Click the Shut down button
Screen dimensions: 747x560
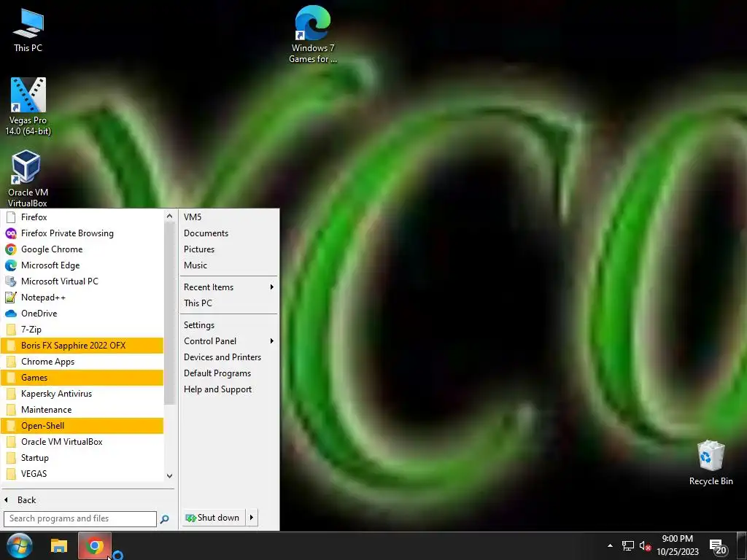214,518
